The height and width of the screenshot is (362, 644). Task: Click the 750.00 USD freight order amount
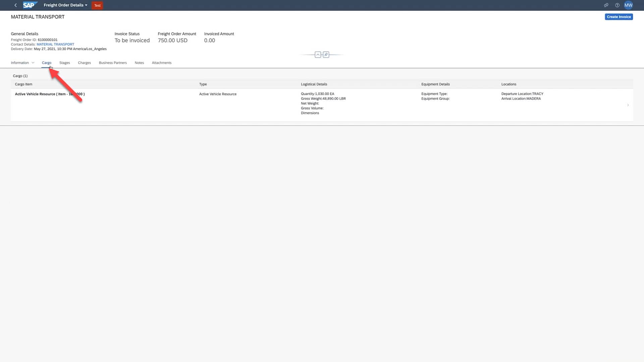point(173,40)
